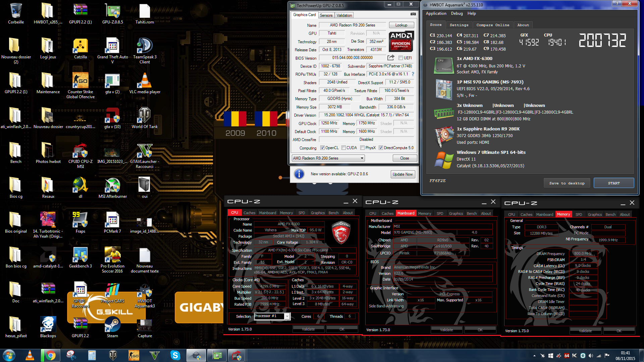Screen dimensions: 644x362
Task: Switch to Settings tab in Aquamark
Action: [x=459, y=25]
